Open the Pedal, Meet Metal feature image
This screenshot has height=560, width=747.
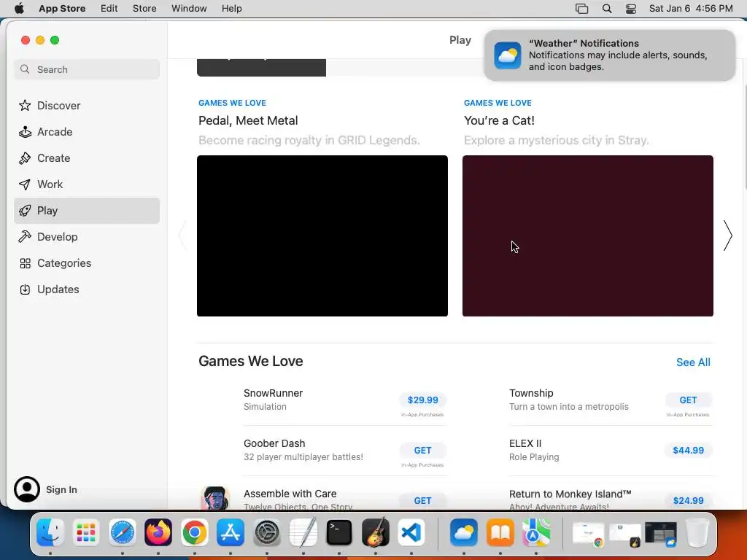(322, 236)
